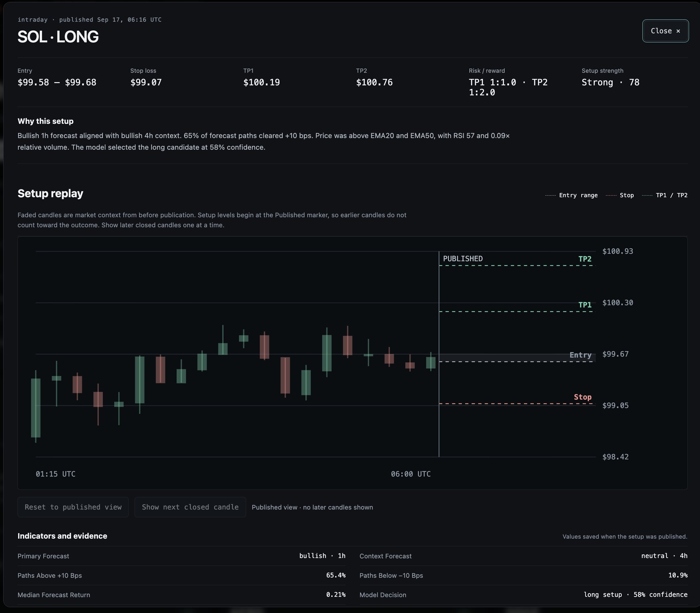Click the $98.42 price axis label
Screen dimensions: 700x613
[x=616, y=457]
